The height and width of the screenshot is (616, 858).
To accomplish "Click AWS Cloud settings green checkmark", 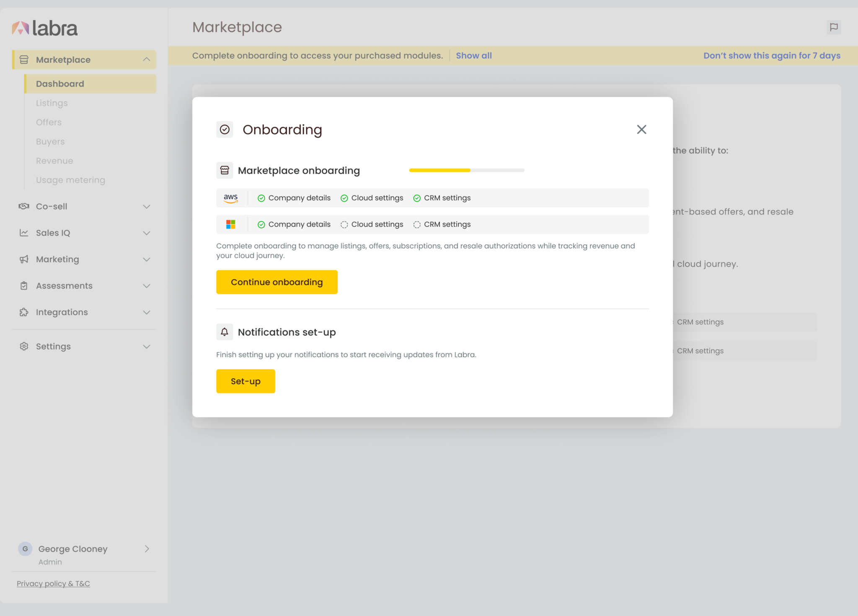I will point(344,198).
